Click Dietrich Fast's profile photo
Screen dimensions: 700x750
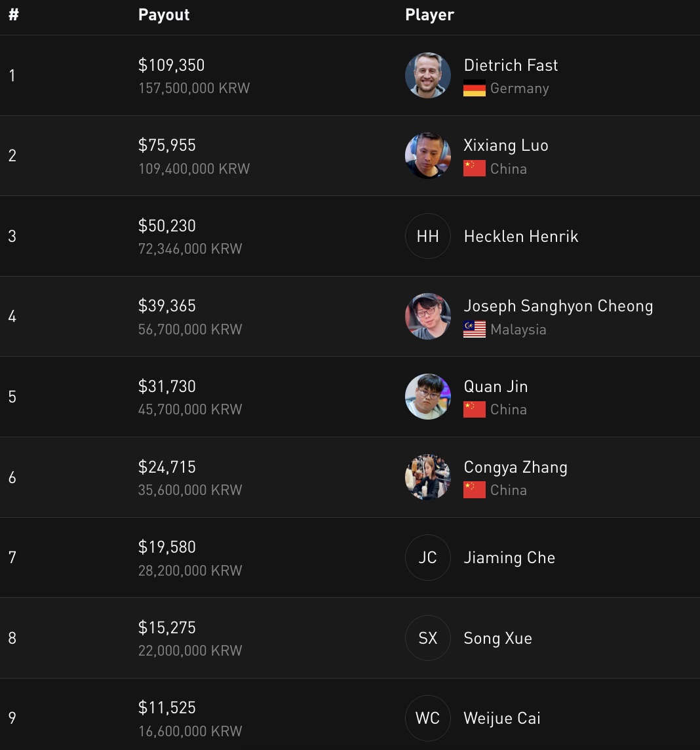click(x=427, y=75)
